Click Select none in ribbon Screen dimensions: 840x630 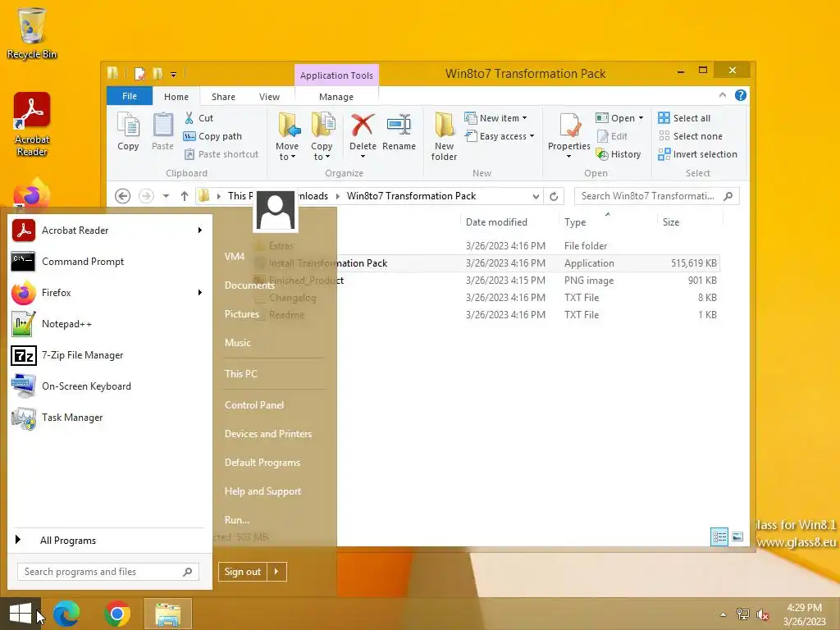690,136
